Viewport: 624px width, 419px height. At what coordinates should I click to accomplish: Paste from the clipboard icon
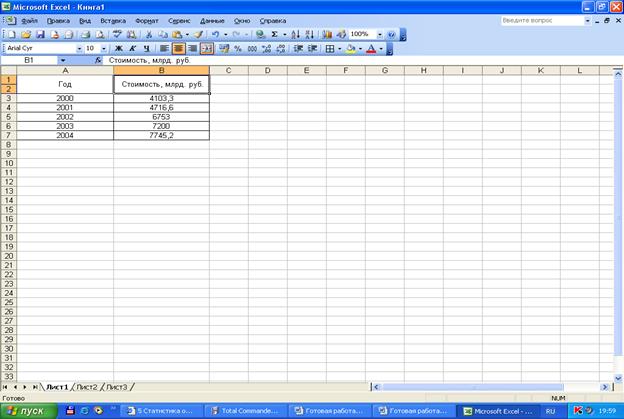coord(177,35)
